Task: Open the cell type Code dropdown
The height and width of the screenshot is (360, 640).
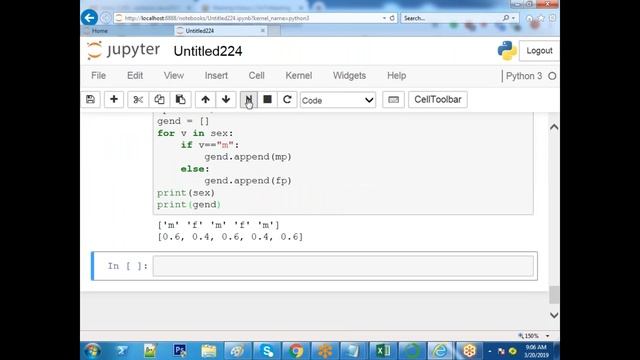Action: [x=338, y=100]
